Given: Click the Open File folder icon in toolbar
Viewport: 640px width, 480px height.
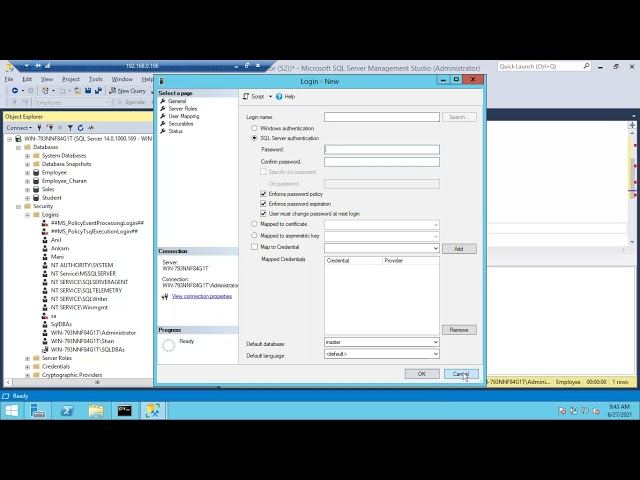Looking at the screenshot, I should 77,91.
